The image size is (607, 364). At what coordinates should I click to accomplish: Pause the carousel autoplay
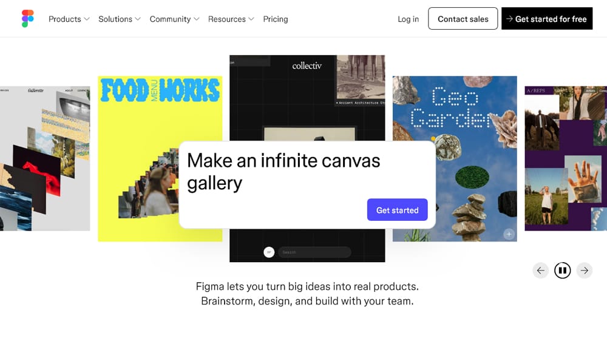562,271
